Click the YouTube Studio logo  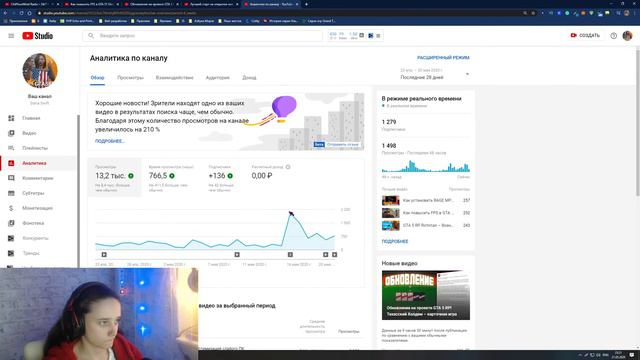(38, 36)
